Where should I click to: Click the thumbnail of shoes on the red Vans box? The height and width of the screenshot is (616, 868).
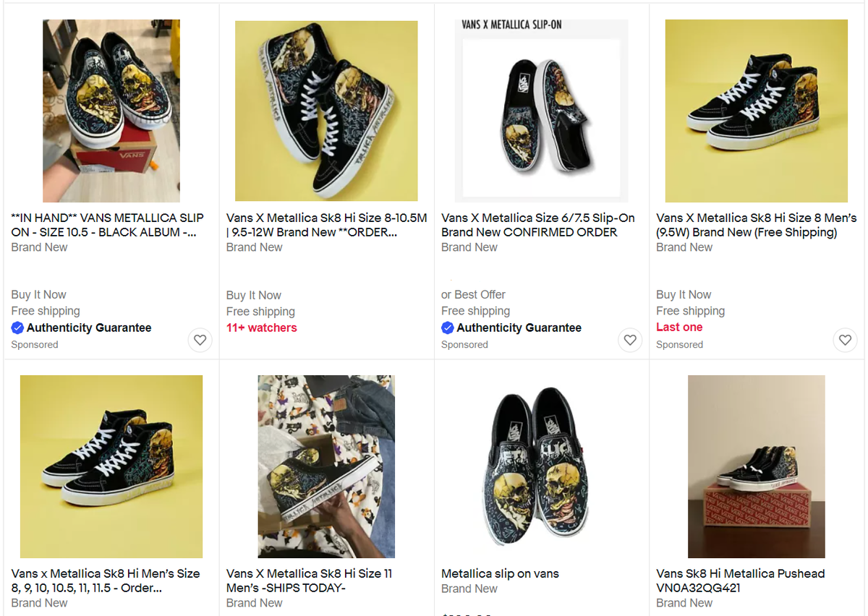[x=756, y=466]
